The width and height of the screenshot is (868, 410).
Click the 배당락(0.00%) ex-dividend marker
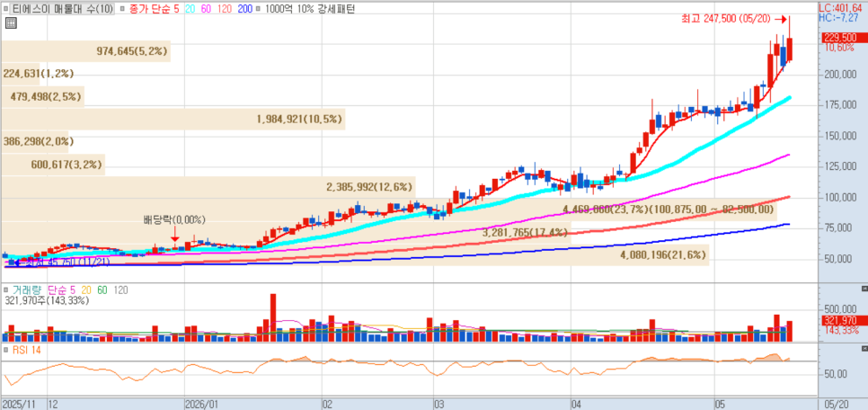[x=174, y=220]
